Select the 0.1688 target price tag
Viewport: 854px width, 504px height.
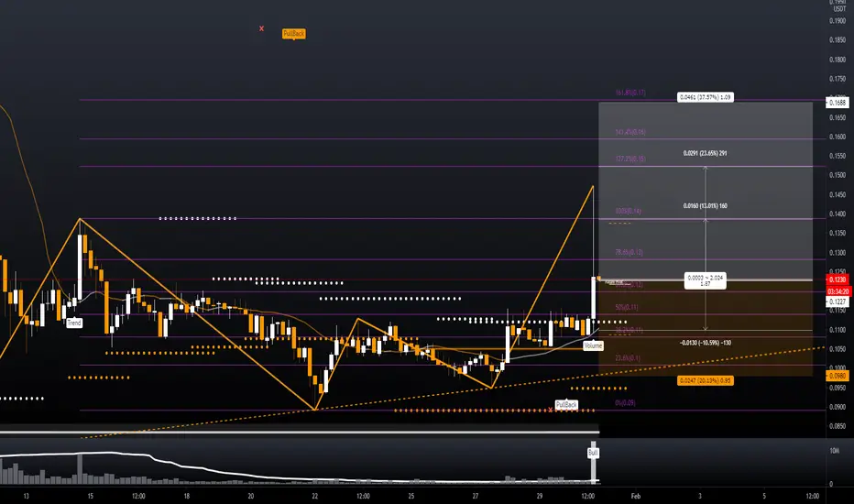pyautogui.click(x=838, y=103)
